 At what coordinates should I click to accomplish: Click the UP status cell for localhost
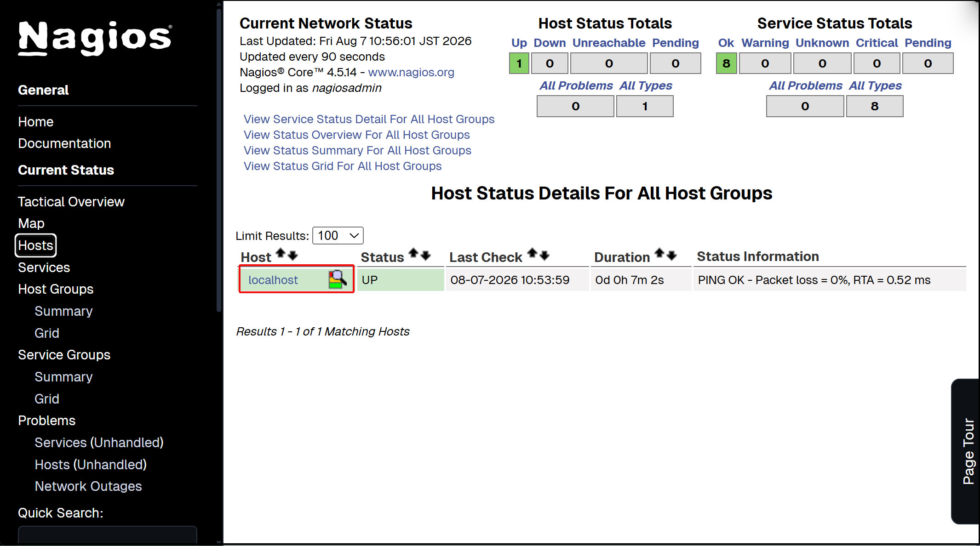[401, 280]
